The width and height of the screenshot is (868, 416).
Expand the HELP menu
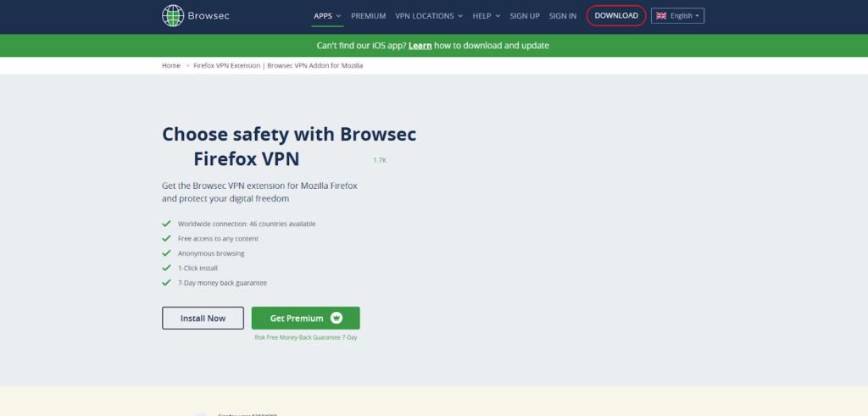tap(486, 15)
